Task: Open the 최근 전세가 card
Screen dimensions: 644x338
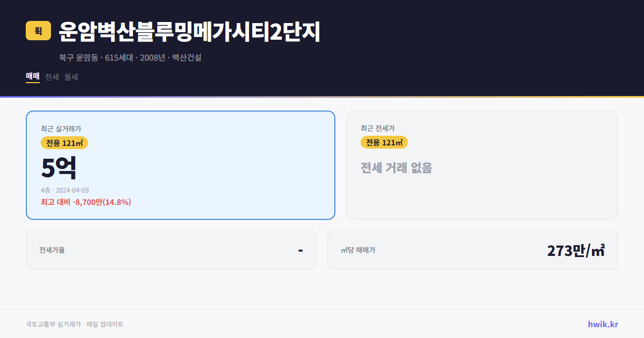Action: point(482,165)
